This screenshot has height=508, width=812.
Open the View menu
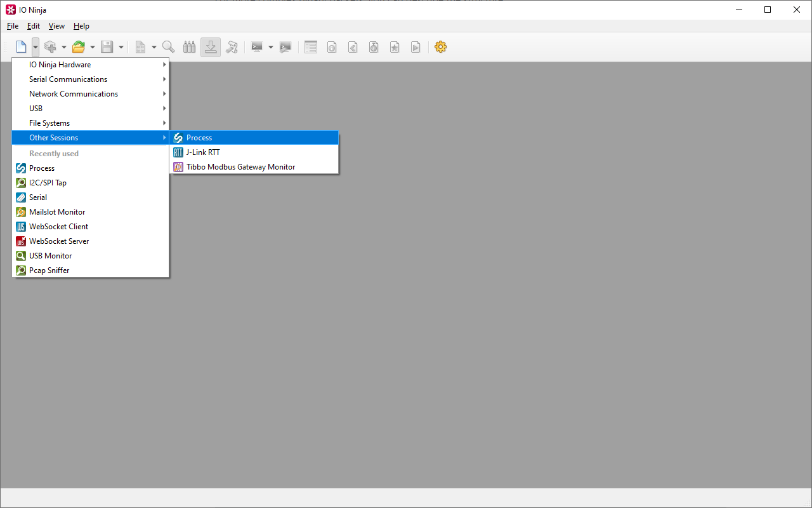pyautogui.click(x=57, y=26)
